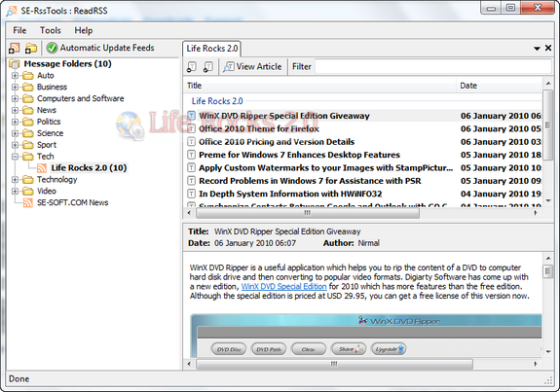Click the RSS icon beside Life Rocks 2.0
560x392 pixels.
(x=42, y=168)
